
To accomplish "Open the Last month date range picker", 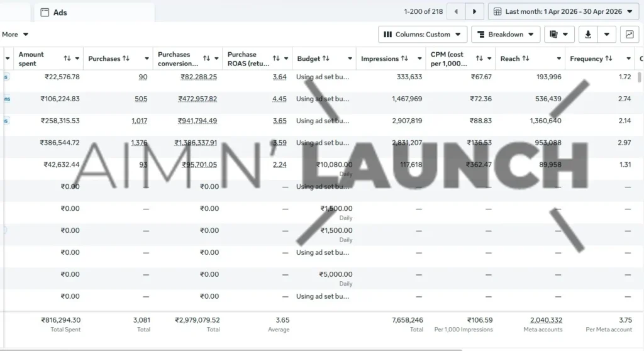I will pyautogui.click(x=563, y=11).
